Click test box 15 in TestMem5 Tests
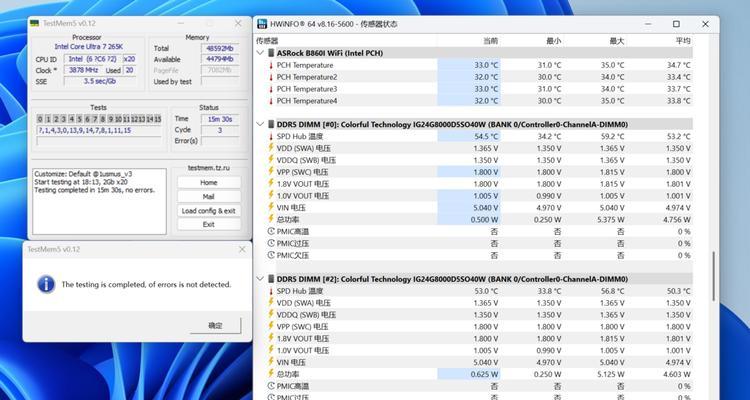 pyautogui.click(x=157, y=119)
